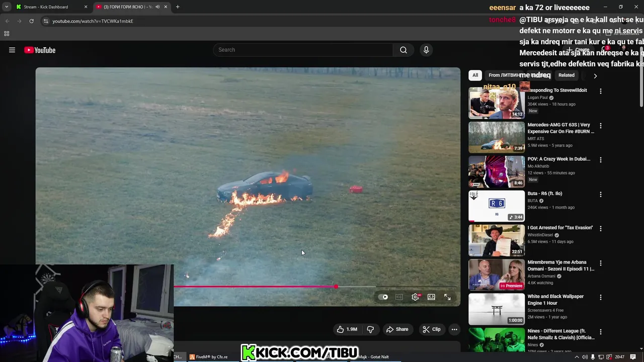Screen dimensions: 644x362
Task: Focus the YouTube Search input field
Action: click(303, 50)
